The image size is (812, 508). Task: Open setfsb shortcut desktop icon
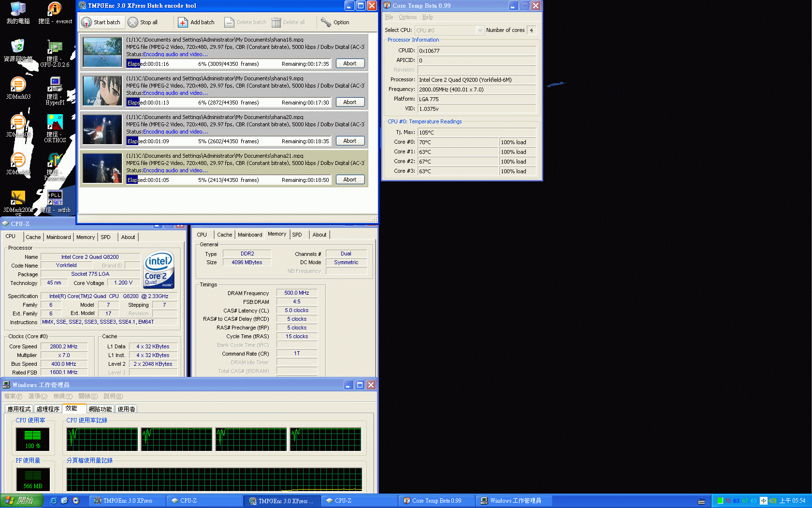(55, 202)
